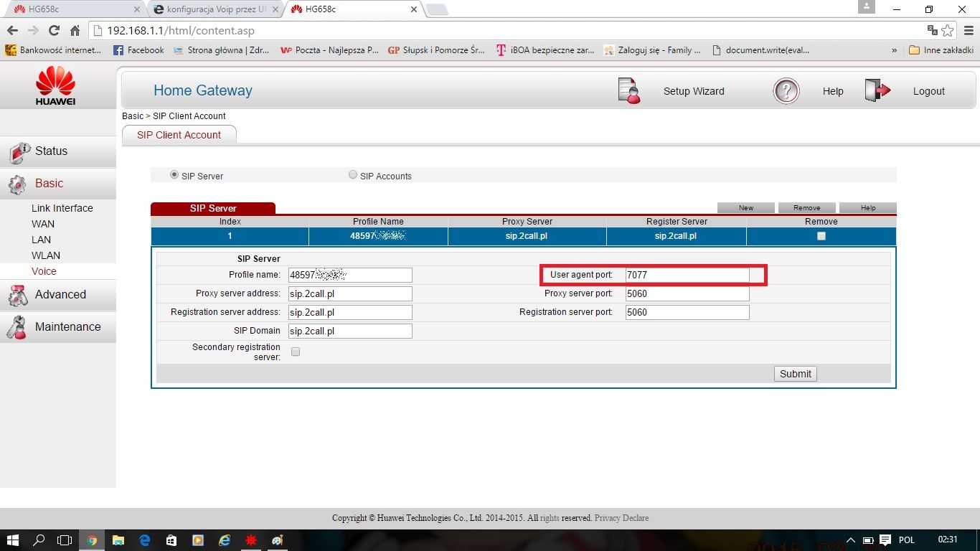Reload page with browser refresh icon
Viewport: 980px width, 551px height.
pos(54,31)
